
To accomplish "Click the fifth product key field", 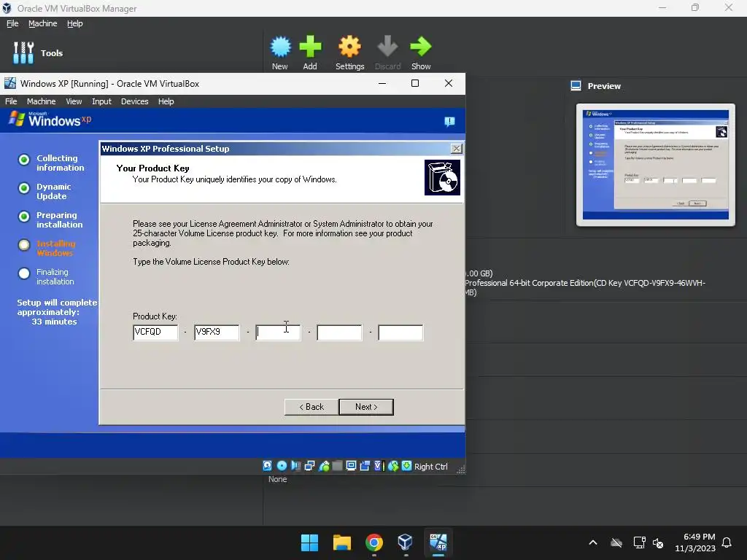I will 400,332.
